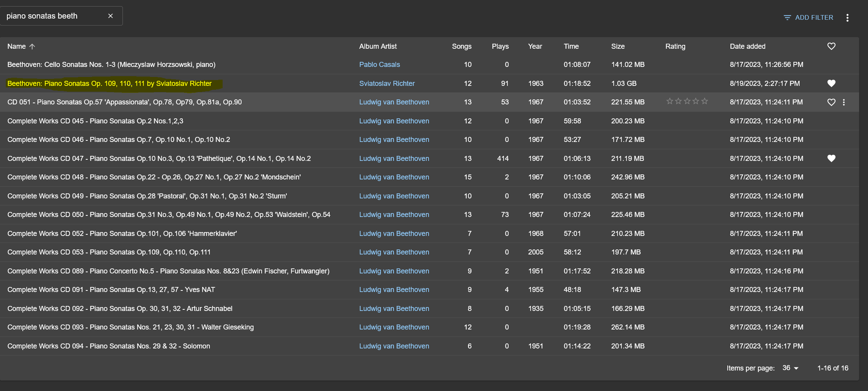Rate CD 051 one star
Viewport: 868px width, 391px height.
[x=670, y=101]
